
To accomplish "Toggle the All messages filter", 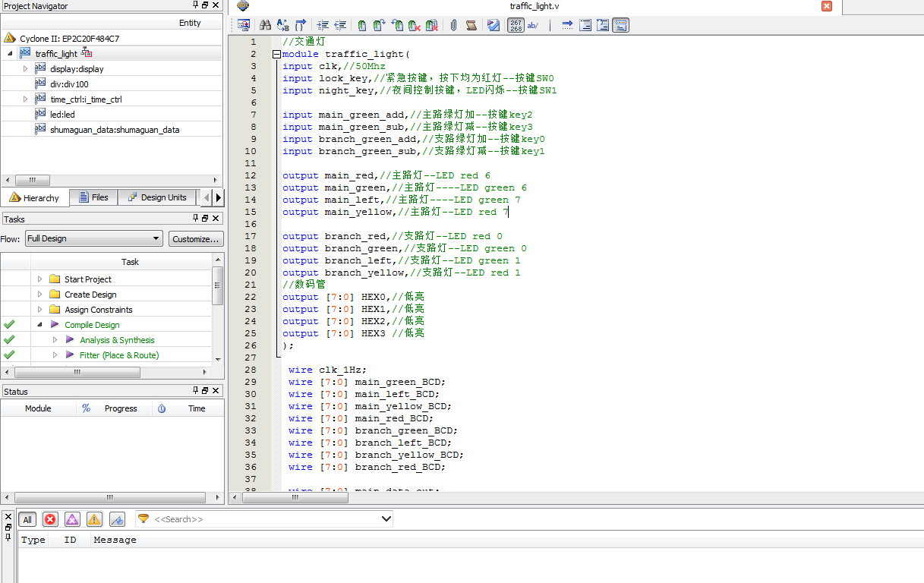I will [x=27, y=519].
